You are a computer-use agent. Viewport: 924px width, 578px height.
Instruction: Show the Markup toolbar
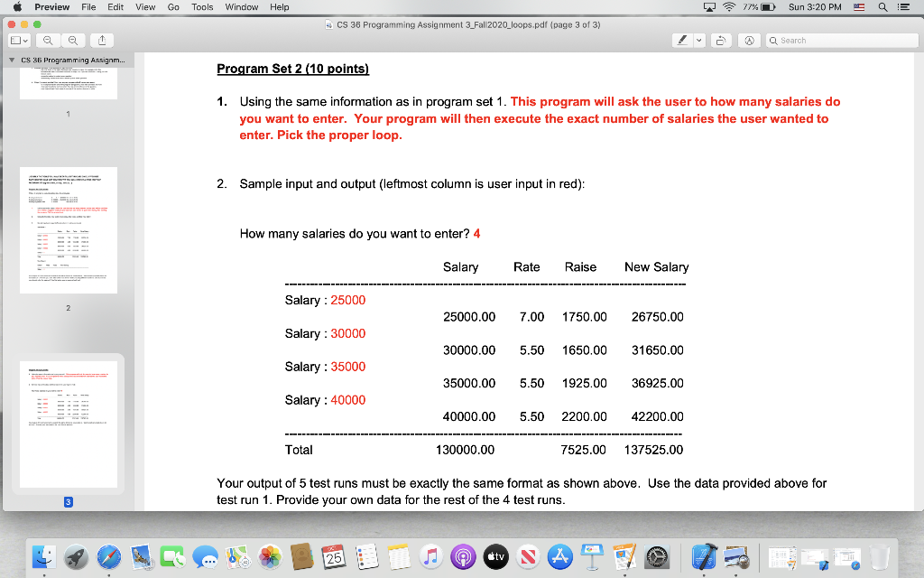pyautogui.click(x=749, y=40)
